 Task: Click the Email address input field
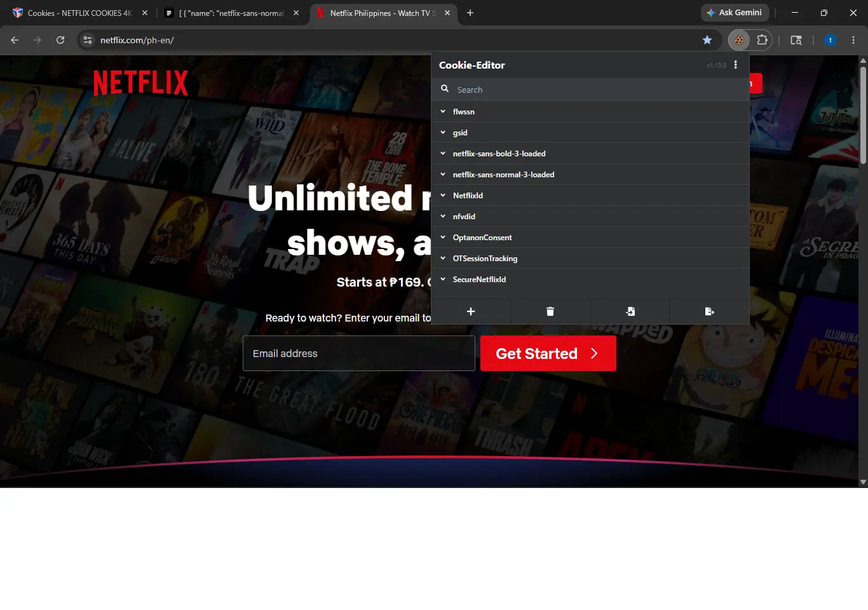click(x=359, y=353)
